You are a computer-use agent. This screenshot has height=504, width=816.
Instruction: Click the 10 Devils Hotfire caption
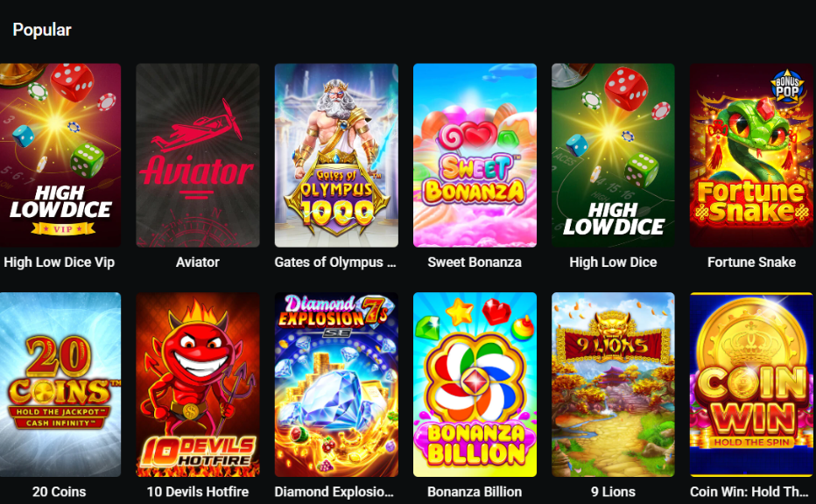(198, 492)
